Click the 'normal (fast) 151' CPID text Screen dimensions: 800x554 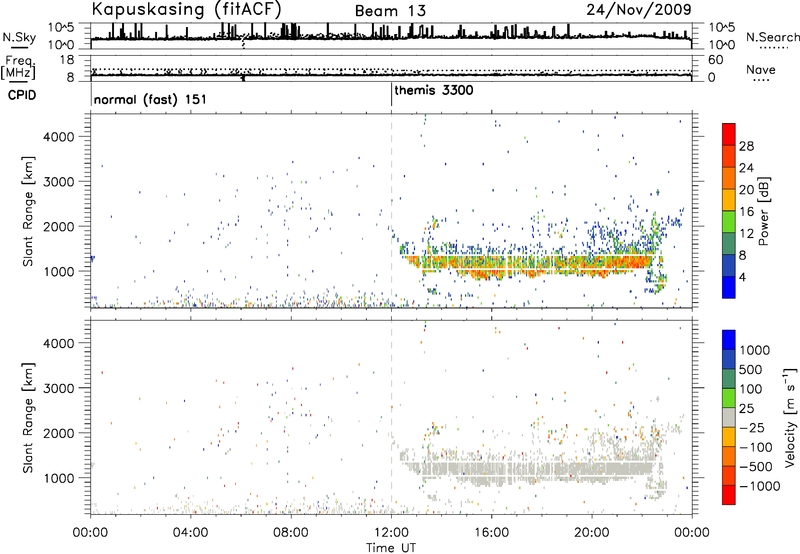pos(151,99)
